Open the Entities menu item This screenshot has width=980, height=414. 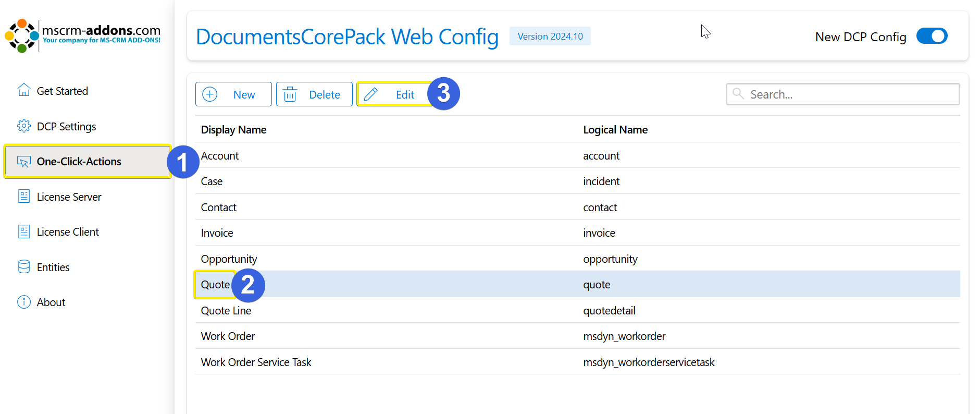pos(53,267)
